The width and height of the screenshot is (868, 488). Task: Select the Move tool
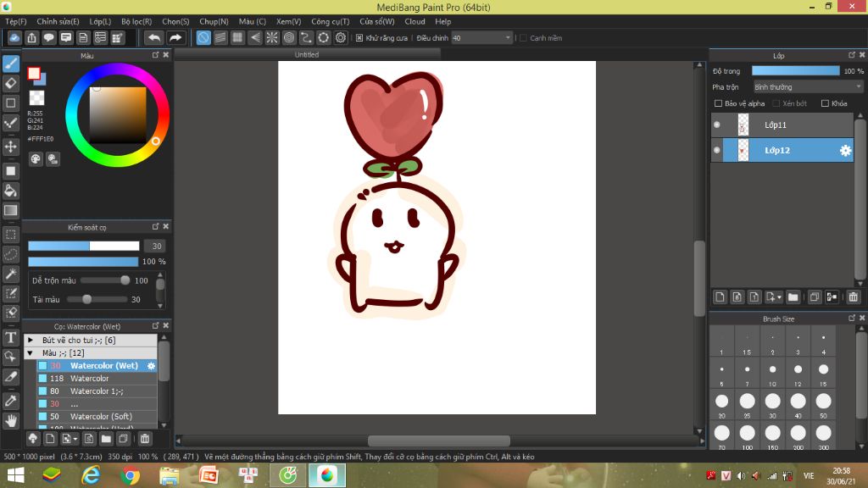pyautogui.click(x=11, y=147)
